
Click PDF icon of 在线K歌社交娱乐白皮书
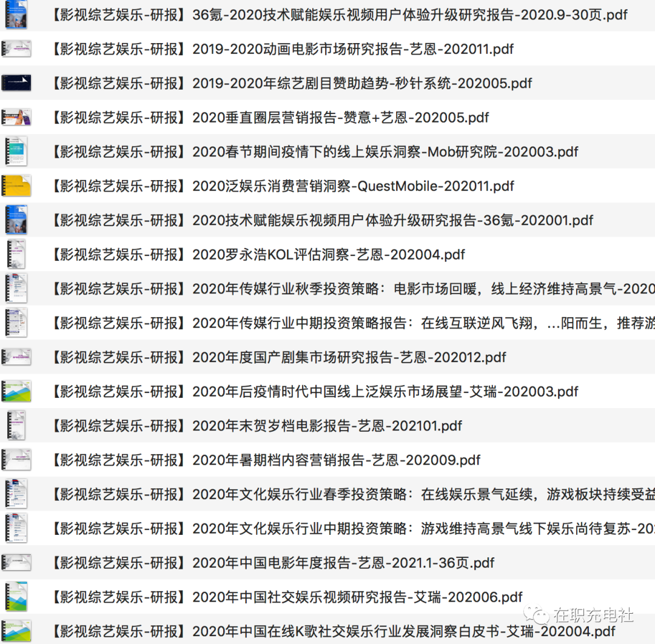(16, 631)
